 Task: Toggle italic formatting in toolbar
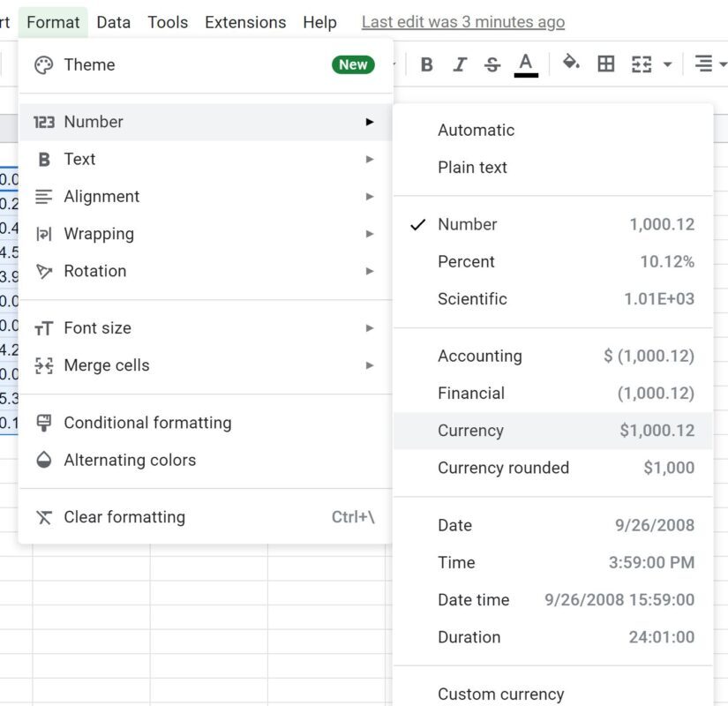pos(460,64)
